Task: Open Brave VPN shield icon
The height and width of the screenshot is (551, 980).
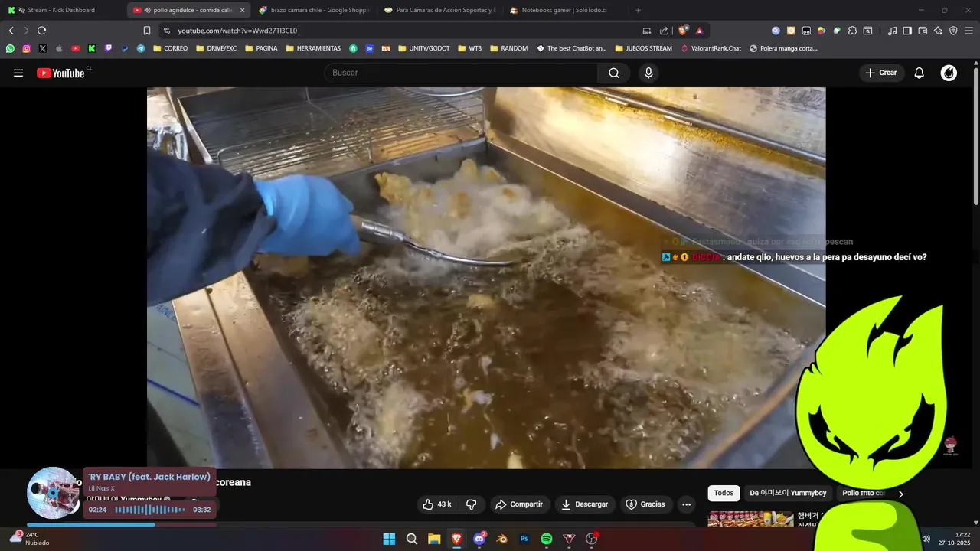Action: (953, 31)
